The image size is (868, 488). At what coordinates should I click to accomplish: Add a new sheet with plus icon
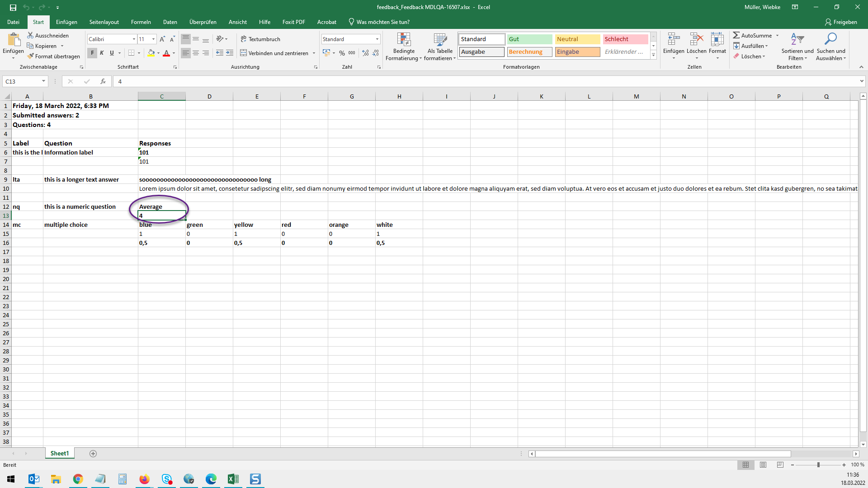pos(93,454)
